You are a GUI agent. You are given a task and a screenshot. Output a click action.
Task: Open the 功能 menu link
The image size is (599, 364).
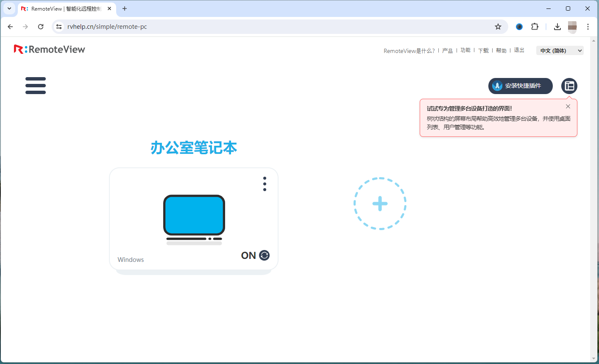point(465,50)
